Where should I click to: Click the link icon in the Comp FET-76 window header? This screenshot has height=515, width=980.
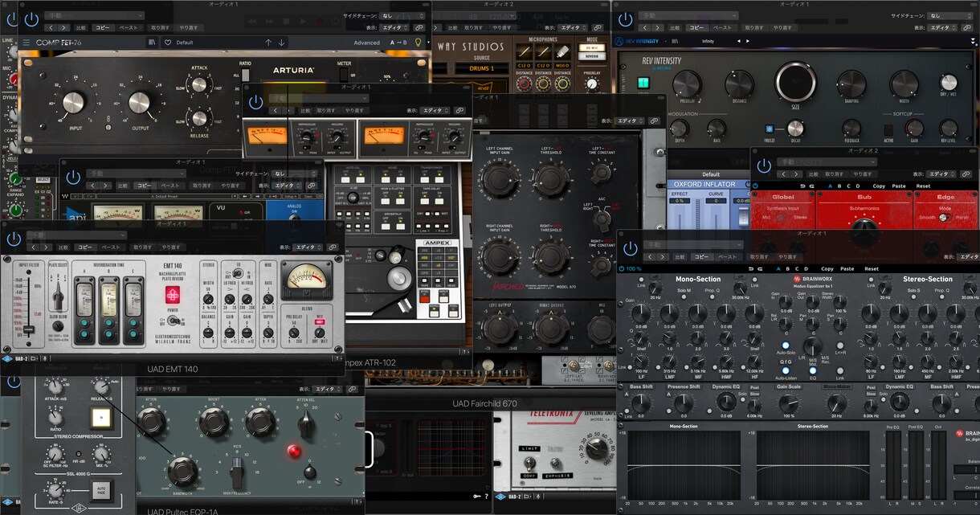pos(420,27)
